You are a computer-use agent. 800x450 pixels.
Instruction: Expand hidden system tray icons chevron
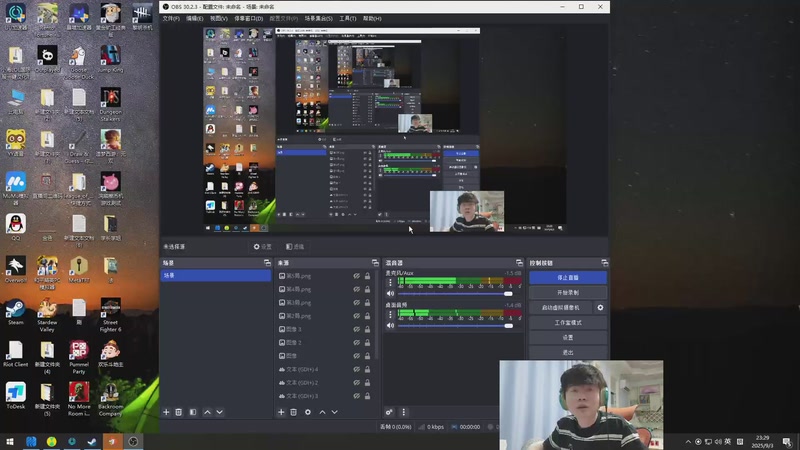[x=688, y=442]
